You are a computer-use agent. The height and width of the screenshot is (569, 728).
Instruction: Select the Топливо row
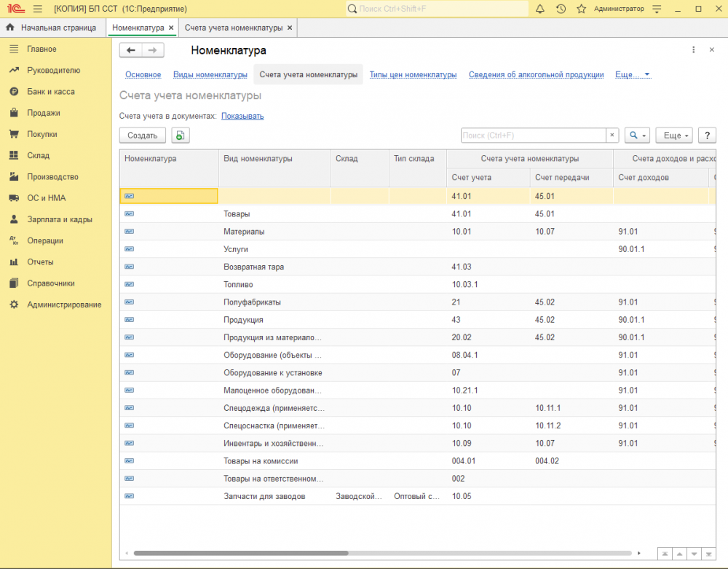pos(417,285)
